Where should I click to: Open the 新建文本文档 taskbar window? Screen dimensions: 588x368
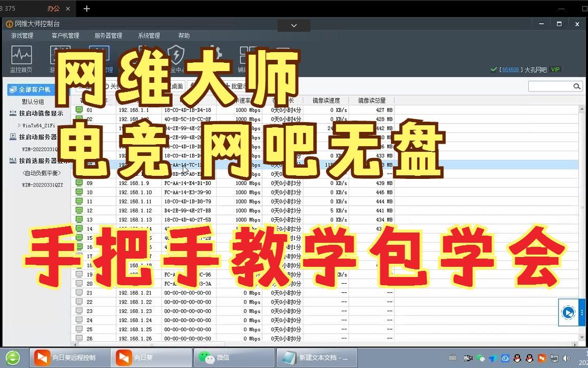tap(316, 357)
